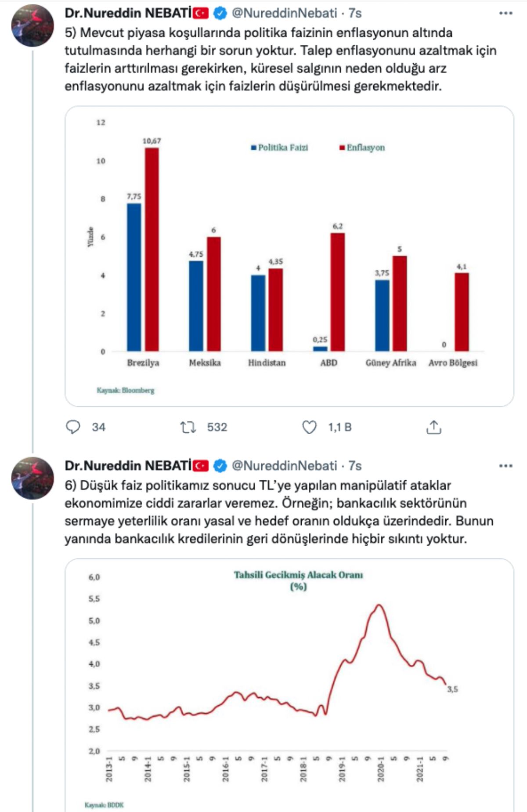Click the verified badge on first tweet
Screen dimensions: 527x812
(x=220, y=14)
